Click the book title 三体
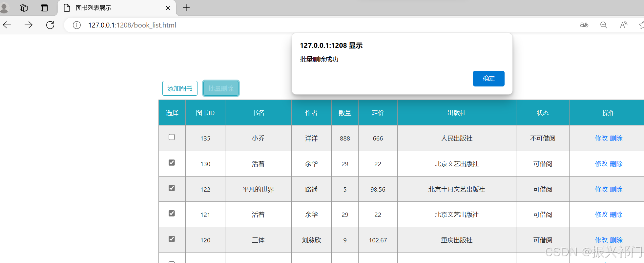 coord(258,240)
